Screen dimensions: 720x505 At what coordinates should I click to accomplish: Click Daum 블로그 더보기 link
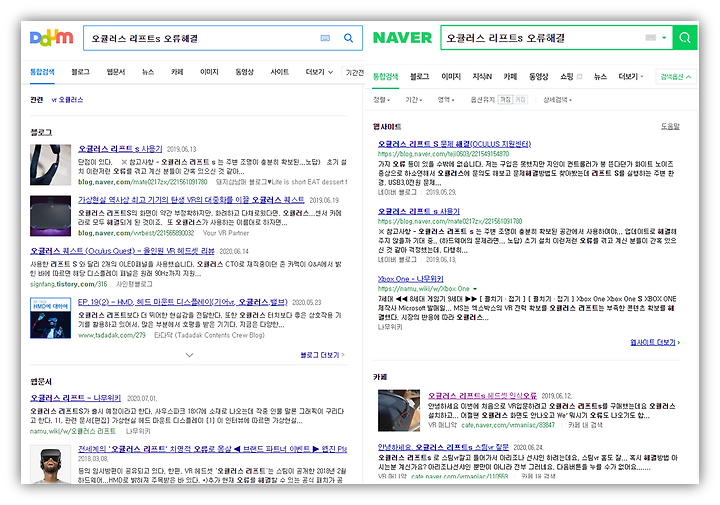point(322,355)
